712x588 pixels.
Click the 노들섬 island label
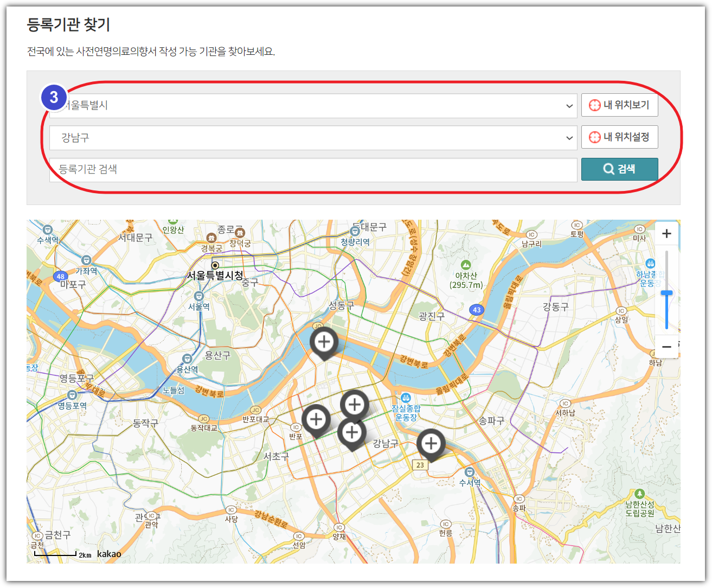(174, 391)
